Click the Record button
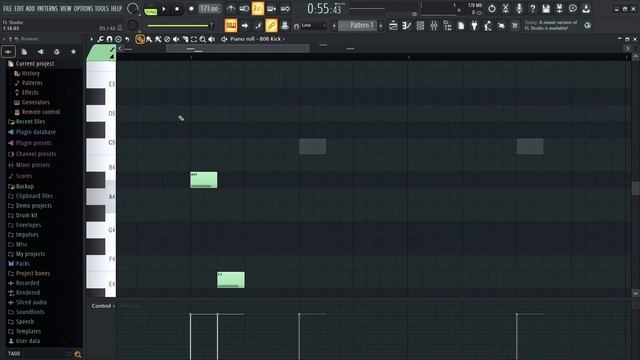 [191, 9]
